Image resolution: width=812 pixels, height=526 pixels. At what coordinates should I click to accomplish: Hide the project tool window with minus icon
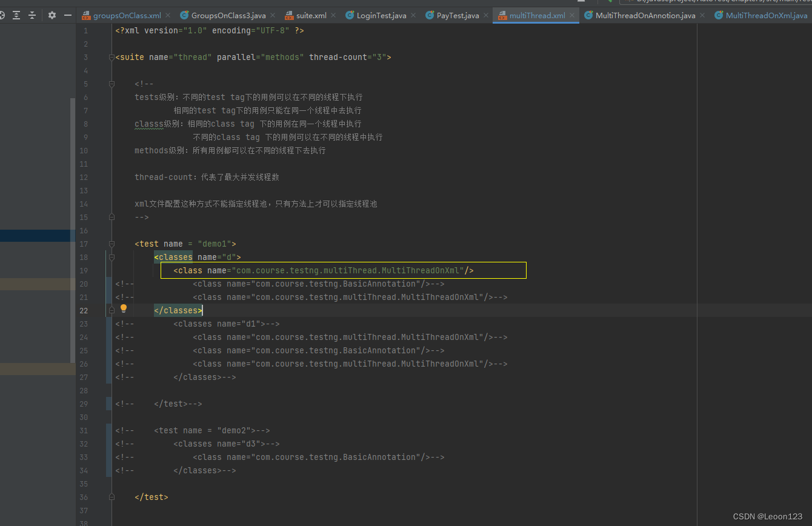point(68,15)
